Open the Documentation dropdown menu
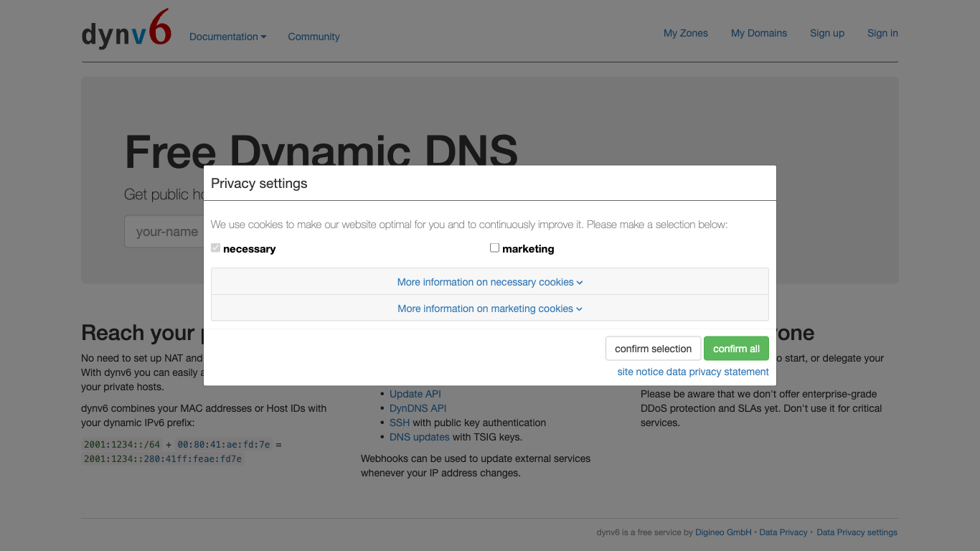980x551 pixels. coord(227,37)
